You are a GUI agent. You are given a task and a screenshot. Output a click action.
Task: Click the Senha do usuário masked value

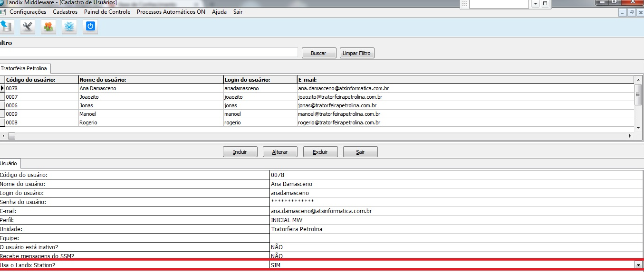(456, 202)
